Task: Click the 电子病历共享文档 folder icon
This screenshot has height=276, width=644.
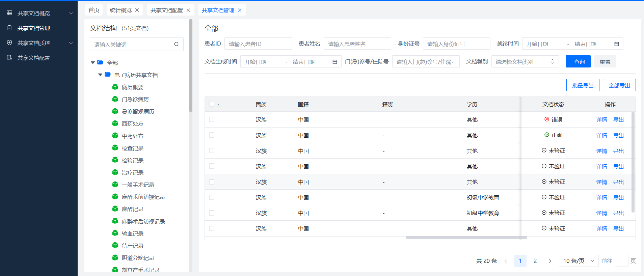Action: (x=108, y=75)
